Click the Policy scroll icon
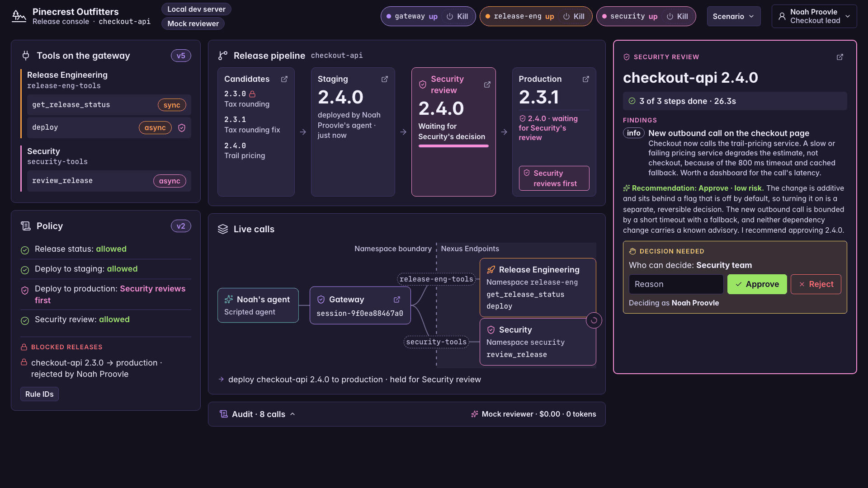The height and width of the screenshot is (488, 868). click(x=26, y=226)
